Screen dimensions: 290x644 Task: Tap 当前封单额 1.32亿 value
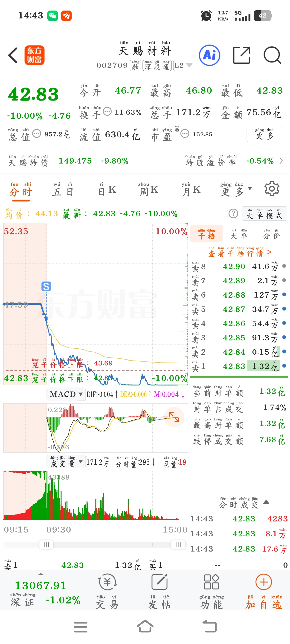point(273,391)
